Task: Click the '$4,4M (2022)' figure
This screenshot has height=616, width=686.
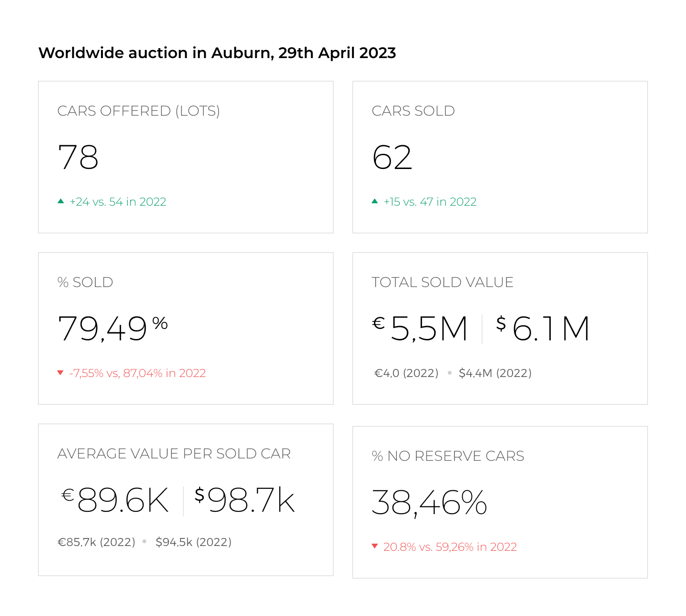Action: [x=495, y=373]
